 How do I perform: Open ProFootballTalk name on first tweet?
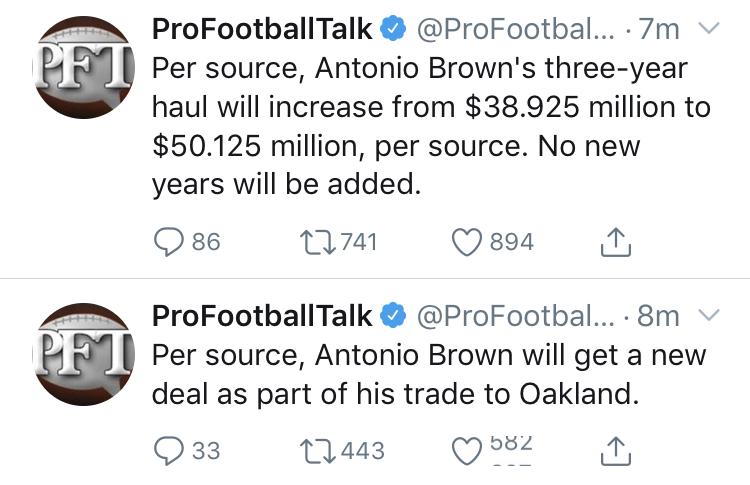click(x=262, y=29)
